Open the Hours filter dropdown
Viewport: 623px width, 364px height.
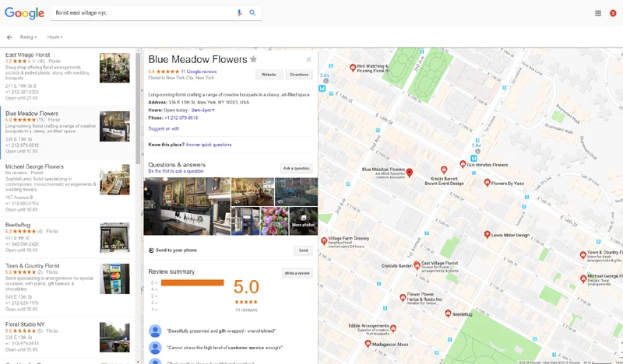coord(55,37)
